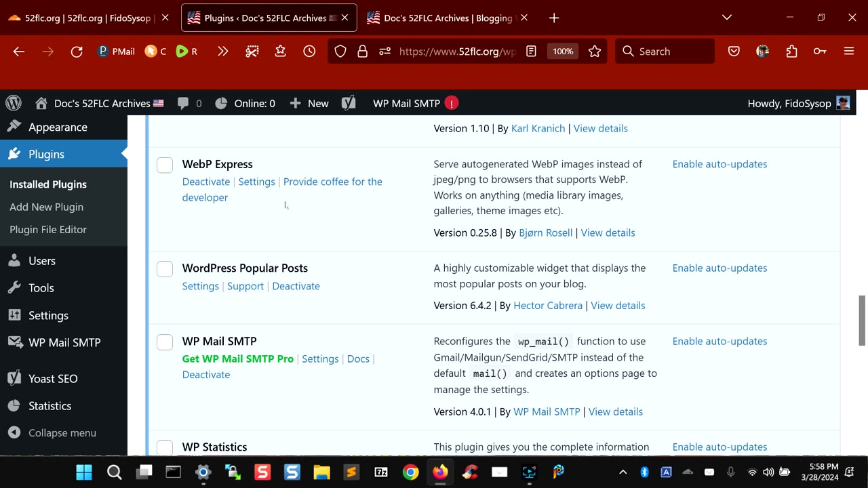868x488 pixels.
Task: View details for WebP Express
Action: coord(608,232)
